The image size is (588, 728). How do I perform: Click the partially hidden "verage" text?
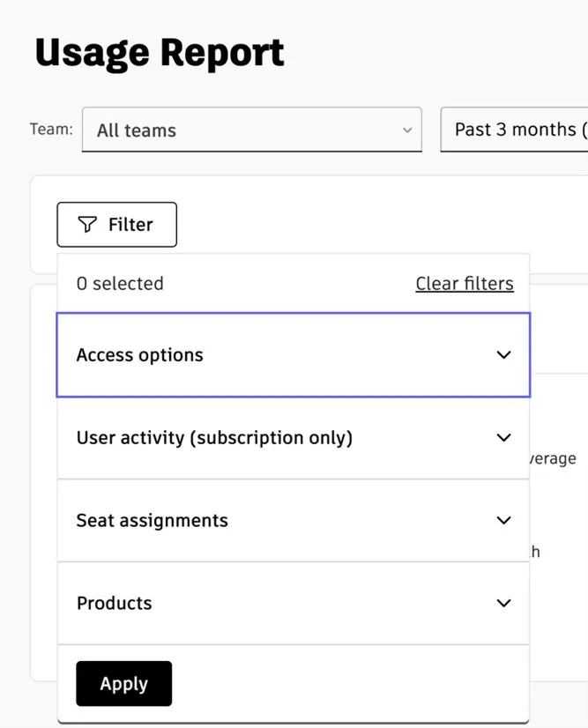pos(553,458)
